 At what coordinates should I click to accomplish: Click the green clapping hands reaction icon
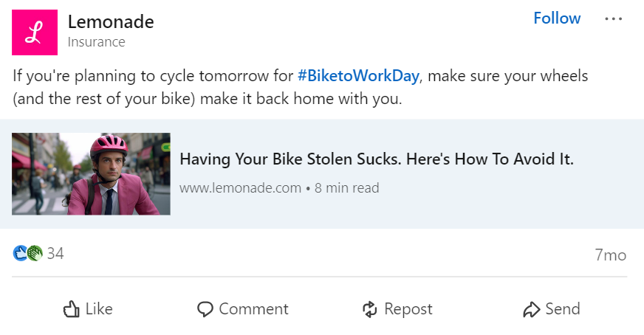pos(35,253)
